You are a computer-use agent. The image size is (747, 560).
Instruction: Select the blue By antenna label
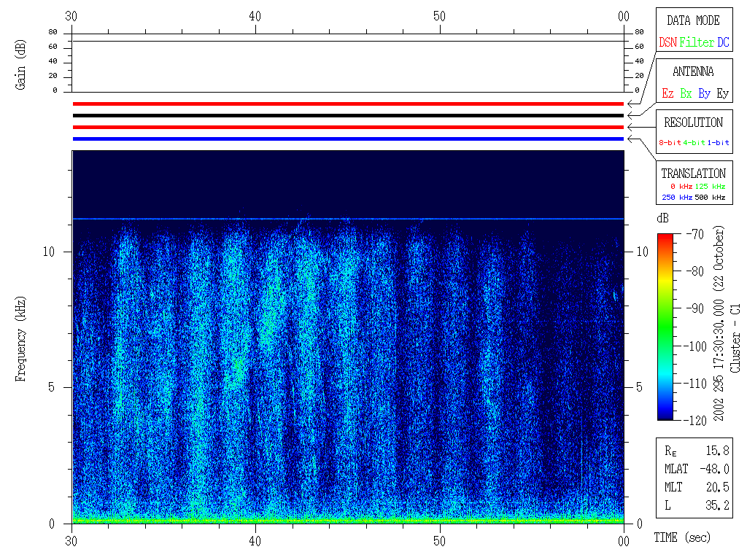coord(704,94)
